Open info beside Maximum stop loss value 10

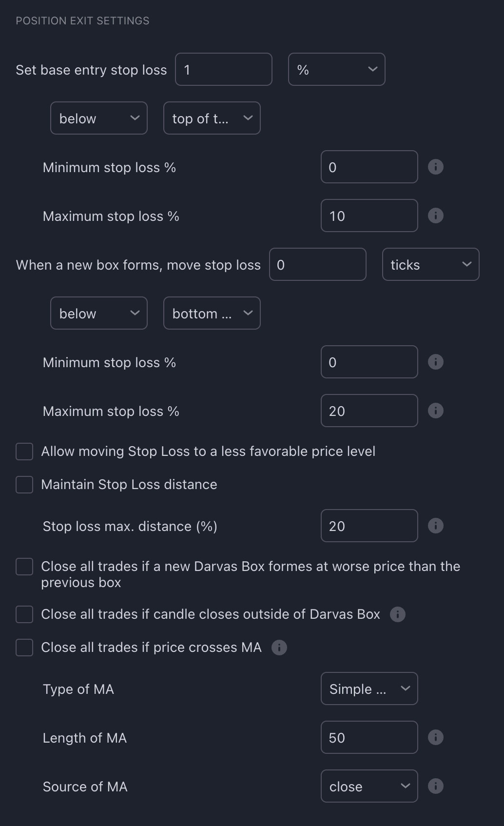point(435,216)
